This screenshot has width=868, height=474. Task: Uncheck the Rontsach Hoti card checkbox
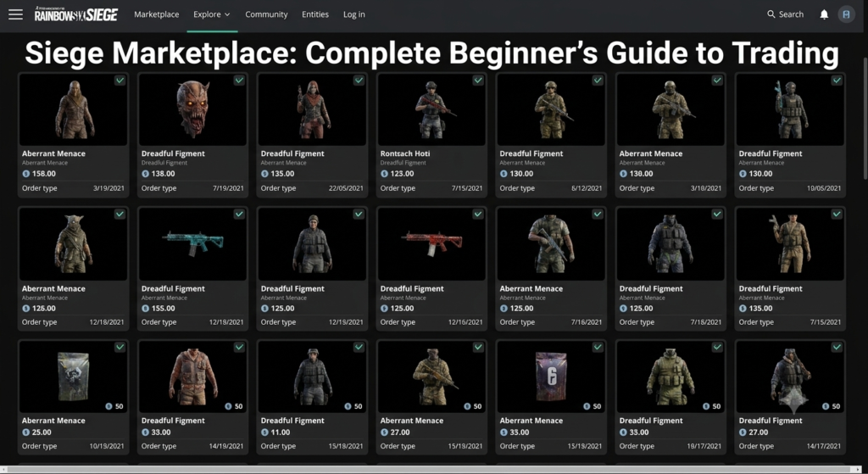pos(478,81)
